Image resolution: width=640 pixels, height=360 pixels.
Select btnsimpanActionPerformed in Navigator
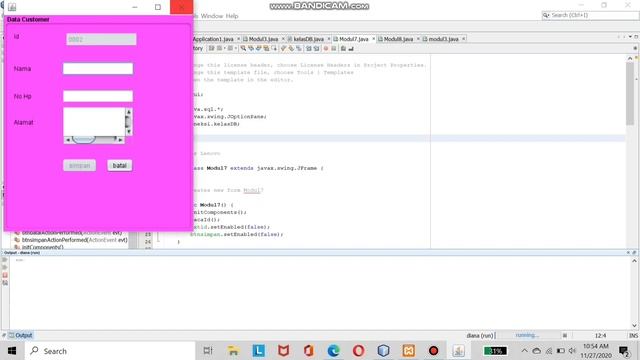pos(74,240)
